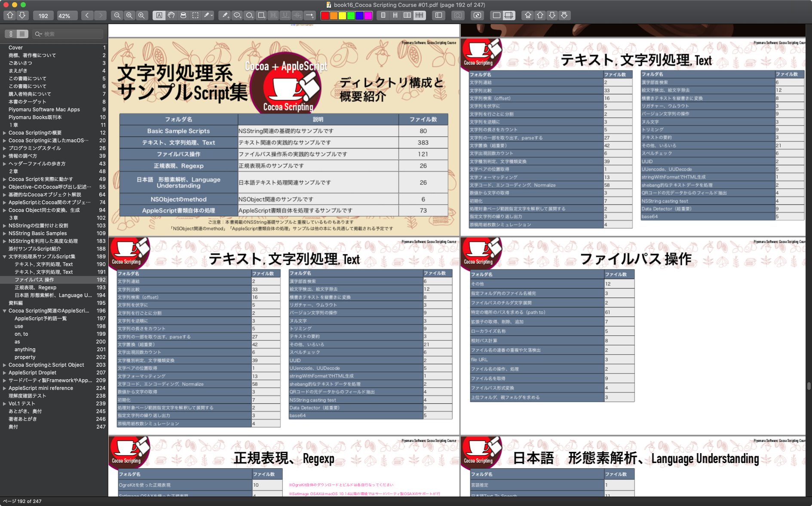Go back in history with left chevron

(x=87, y=15)
